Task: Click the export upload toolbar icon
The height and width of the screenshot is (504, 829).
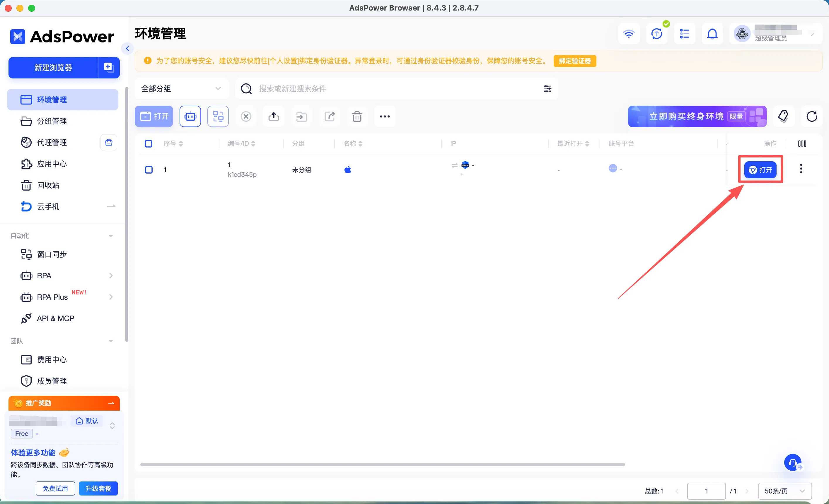Action: (x=274, y=116)
